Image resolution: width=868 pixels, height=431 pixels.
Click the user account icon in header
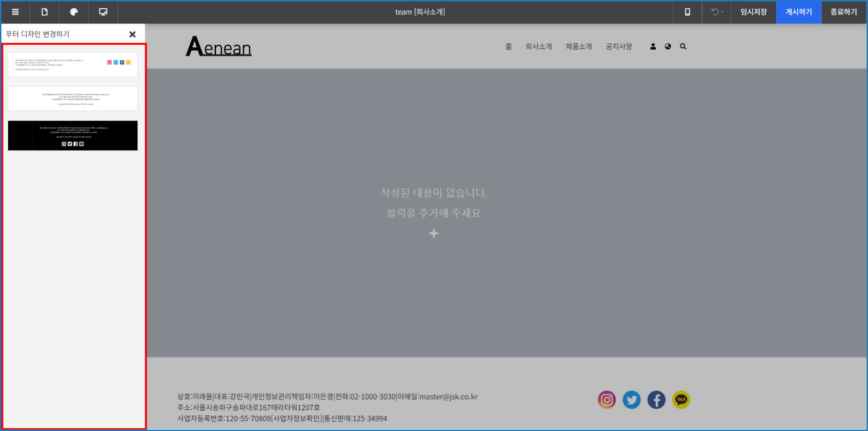(653, 46)
